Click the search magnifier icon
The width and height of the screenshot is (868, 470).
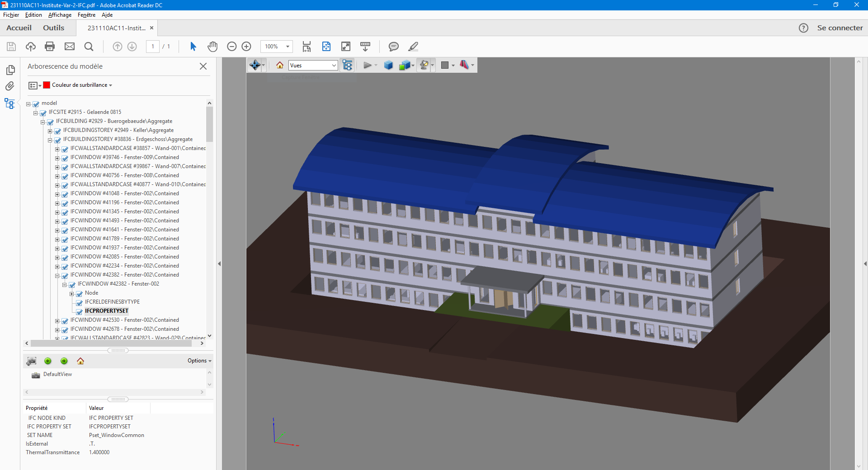point(89,47)
